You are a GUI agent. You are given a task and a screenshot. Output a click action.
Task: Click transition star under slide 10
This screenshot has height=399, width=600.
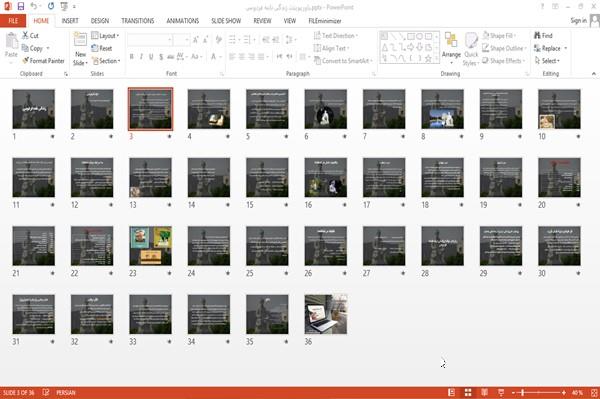(x=578, y=136)
